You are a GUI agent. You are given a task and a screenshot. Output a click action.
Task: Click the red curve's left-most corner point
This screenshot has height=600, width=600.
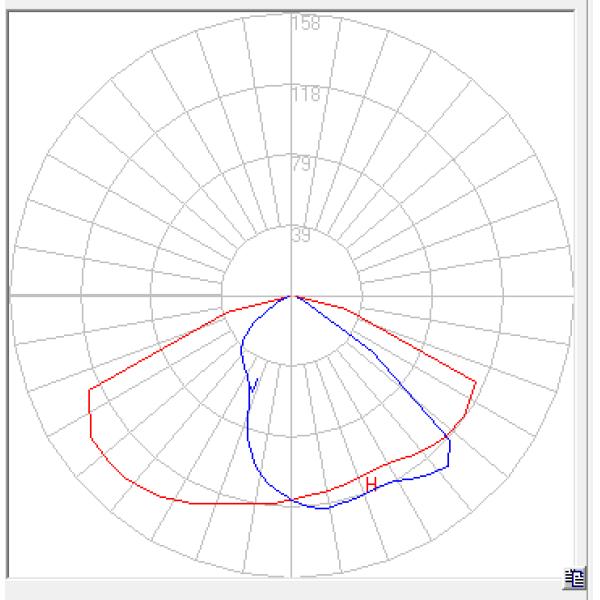point(89,389)
